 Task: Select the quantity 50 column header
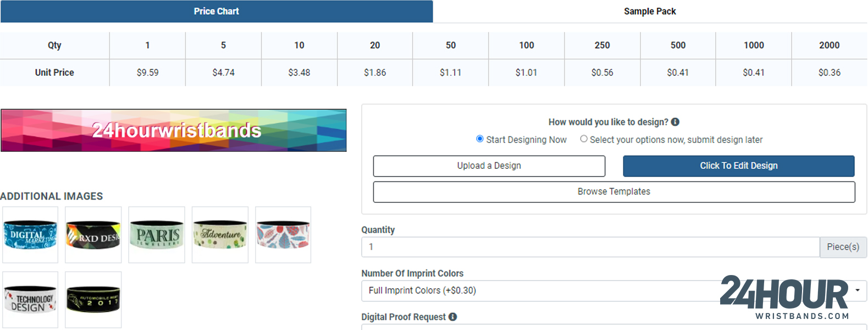[x=451, y=46]
